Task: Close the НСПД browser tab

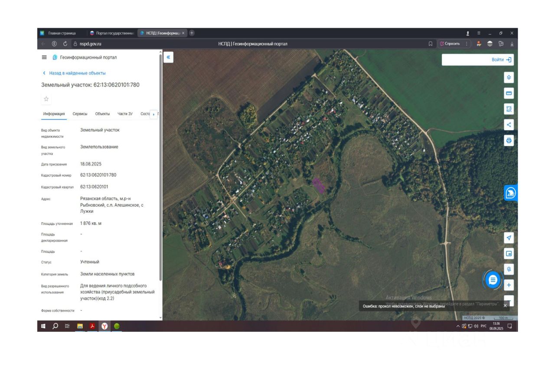Action: pos(183,33)
